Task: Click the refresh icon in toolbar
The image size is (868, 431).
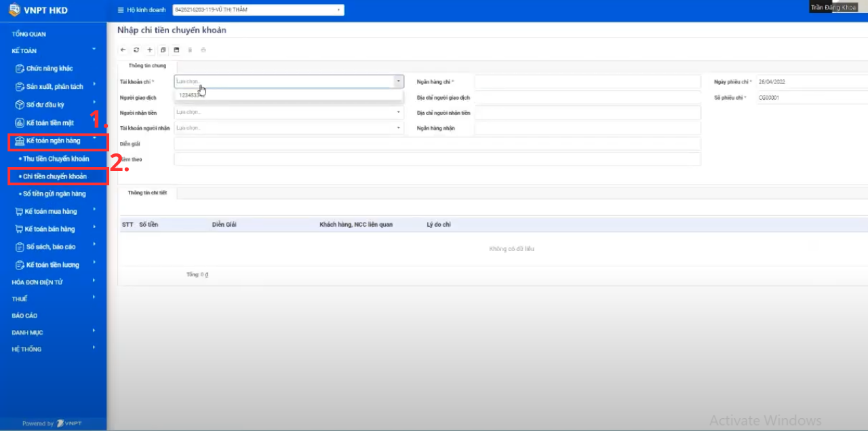Action: tap(136, 50)
